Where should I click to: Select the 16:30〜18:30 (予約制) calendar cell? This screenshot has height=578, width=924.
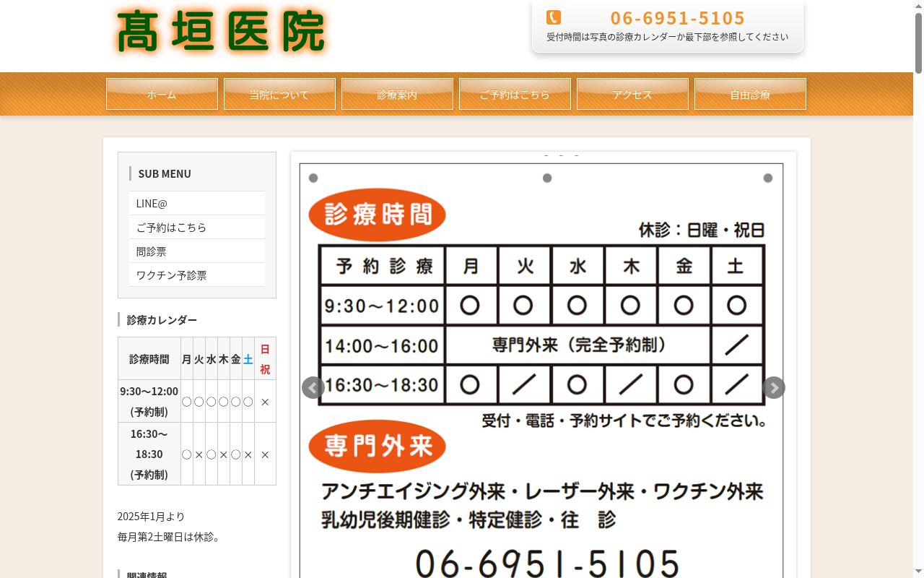click(149, 454)
